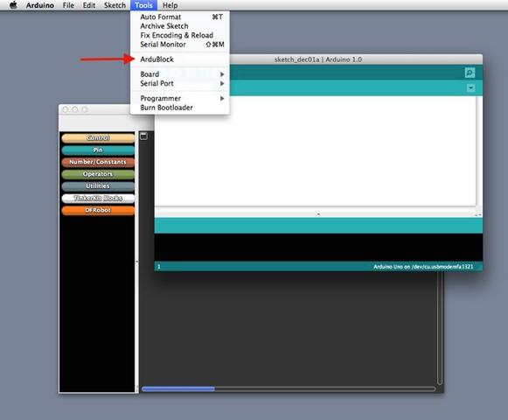Choose Auto Format from Tools menu
This screenshot has height=420, width=508.
[180, 17]
